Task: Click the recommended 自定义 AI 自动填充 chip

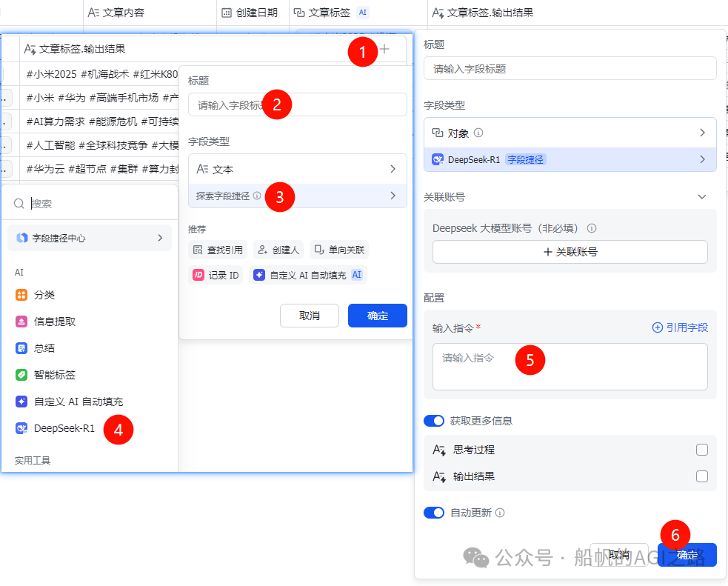Action: click(x=308, y=275)
